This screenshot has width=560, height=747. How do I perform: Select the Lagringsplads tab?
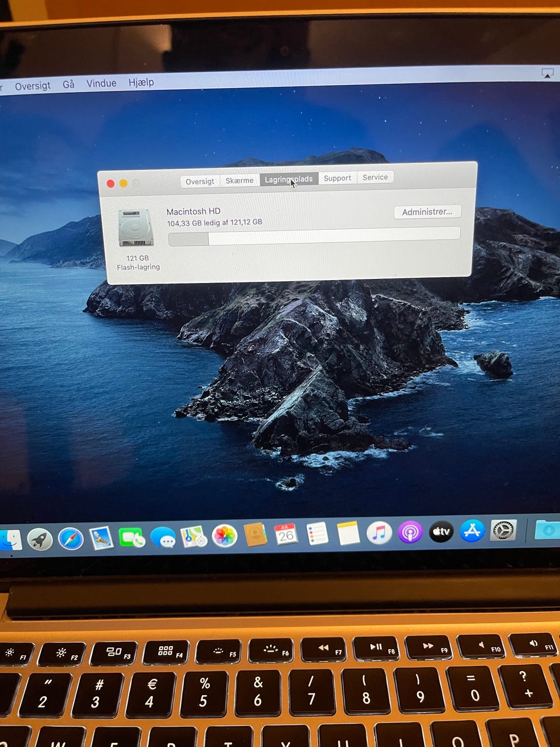289,179
